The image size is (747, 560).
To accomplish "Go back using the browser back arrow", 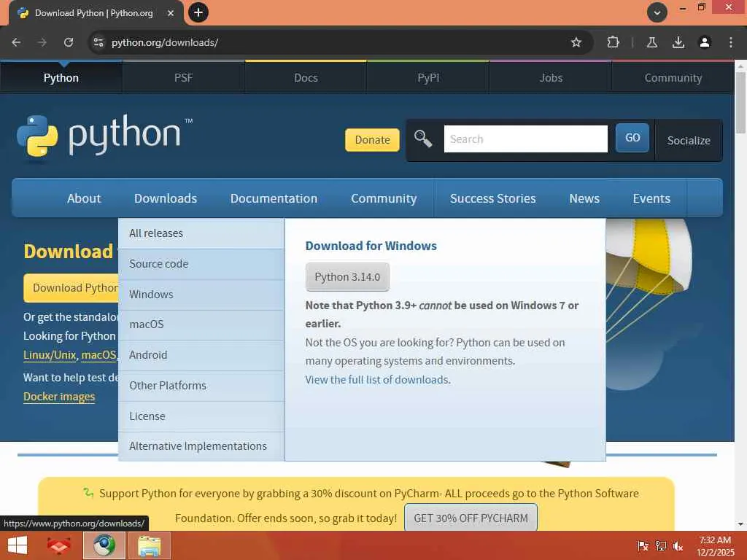I will coord(16,42).
